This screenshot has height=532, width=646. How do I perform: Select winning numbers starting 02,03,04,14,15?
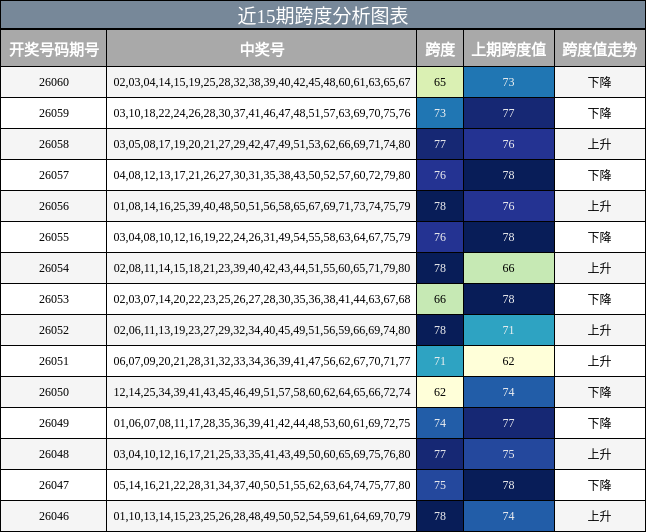point(262,82)
